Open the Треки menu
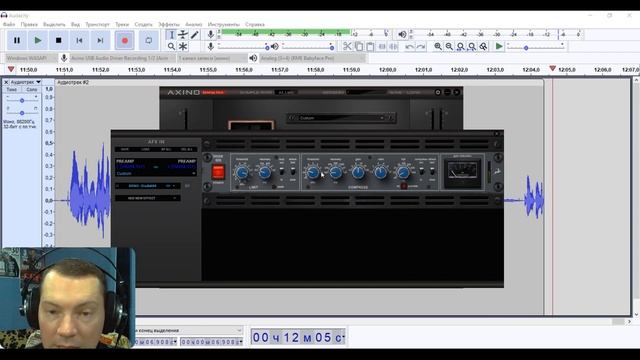 pyautogui.click(x=122, y=24)
